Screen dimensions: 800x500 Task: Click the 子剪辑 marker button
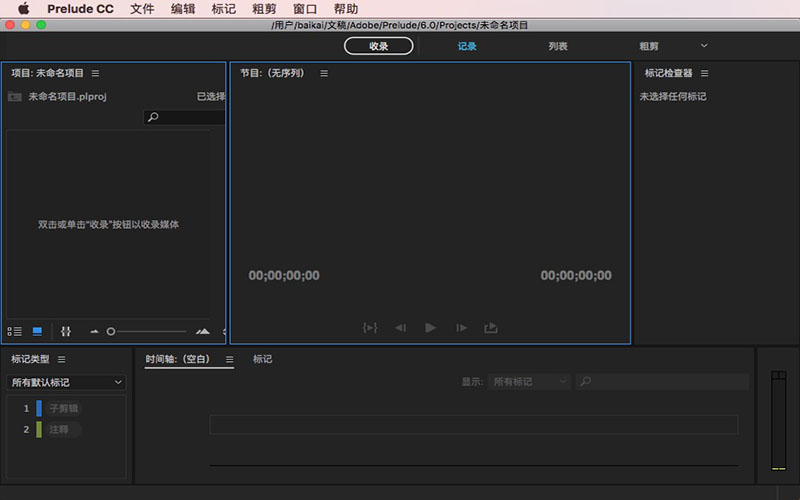[64, 408]
